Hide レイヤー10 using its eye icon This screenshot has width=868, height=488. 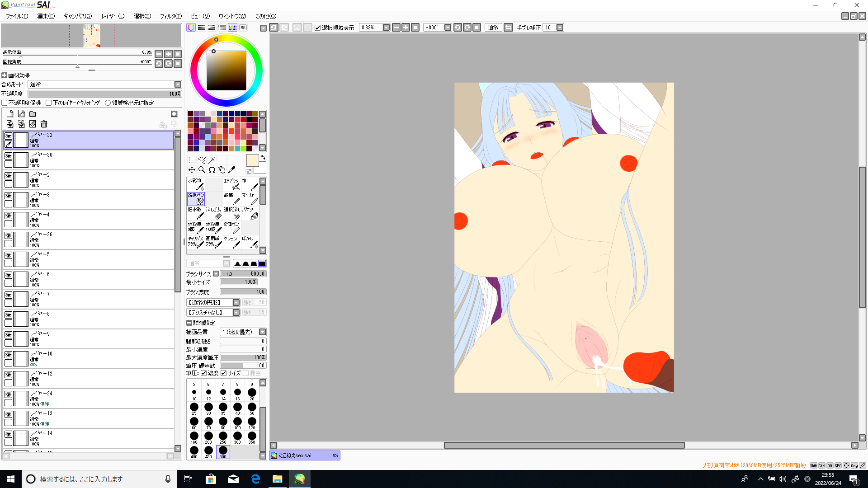click(x=8, y=355)
